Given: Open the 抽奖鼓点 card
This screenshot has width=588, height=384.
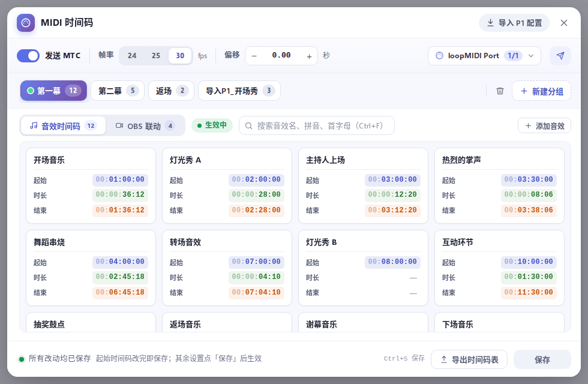Looking at the screenshot, I should [91, 323].
